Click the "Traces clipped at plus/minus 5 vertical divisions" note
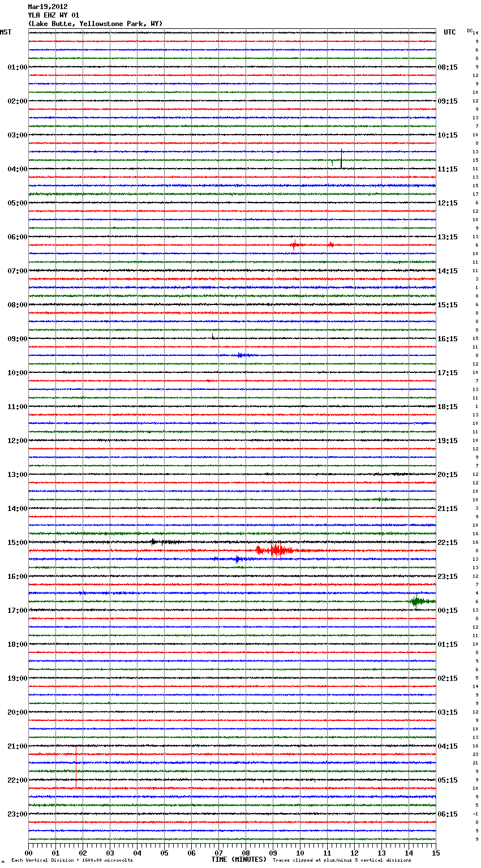 point(342,860)
